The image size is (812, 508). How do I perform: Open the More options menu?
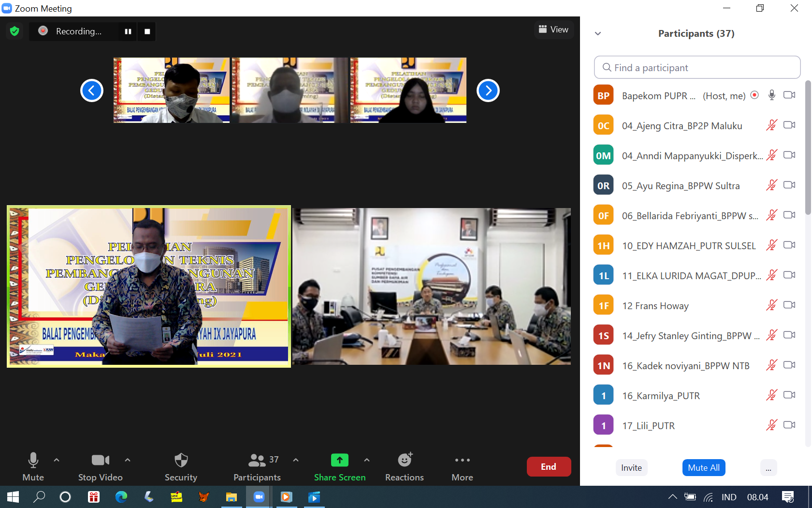click(463, 467)
